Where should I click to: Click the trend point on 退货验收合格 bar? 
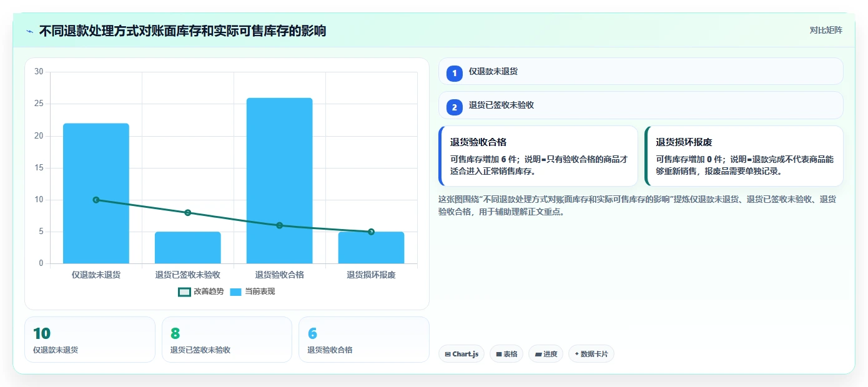pyautogui.click(x=280, y=225)
